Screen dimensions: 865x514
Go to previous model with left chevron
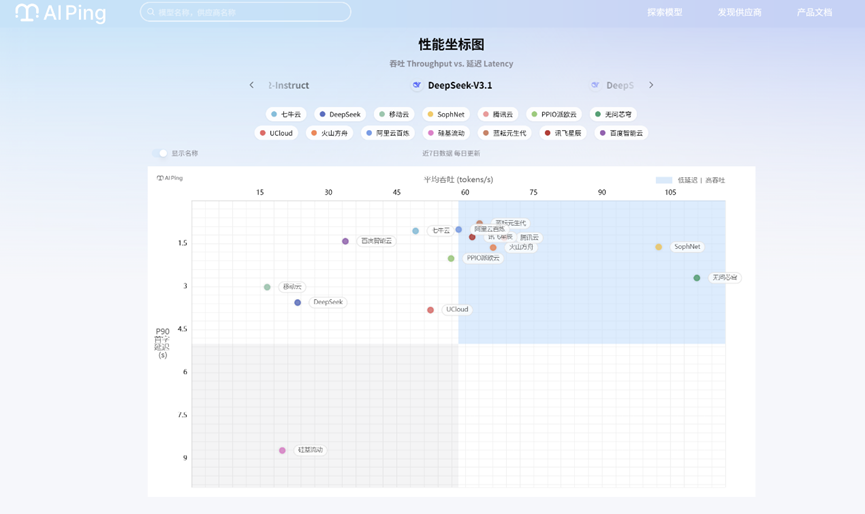pos(252,85)
